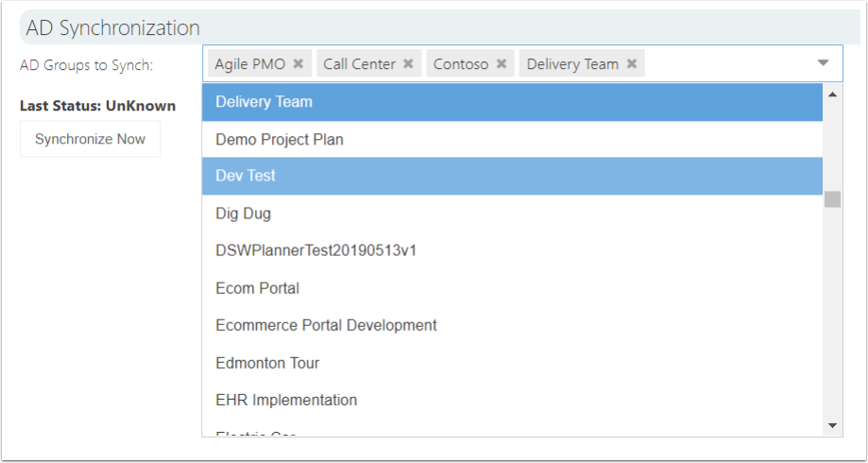
Task: Deselect Delivery Team in the list
Action: point(512,102)
